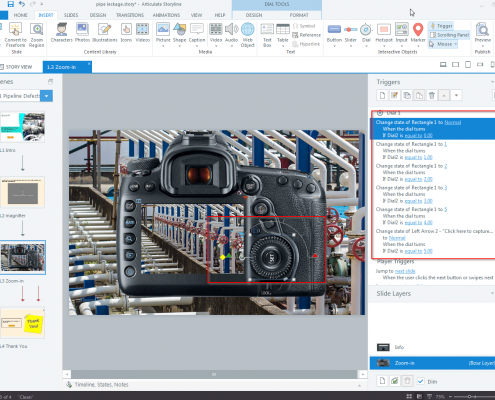
Task: Open the Illustrations content library
Action: (x=105, y=32)
